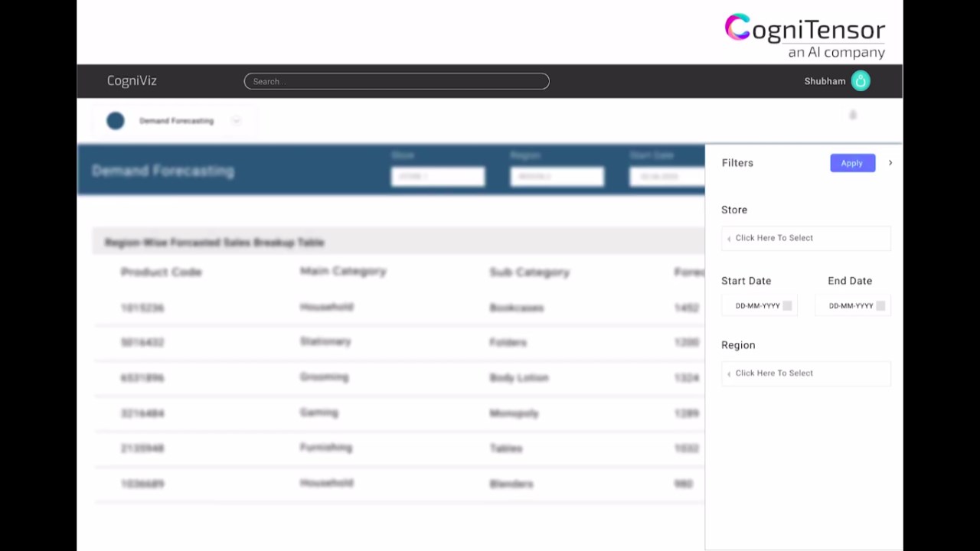Click the CogniViz brand link
This screenshot has height=551, width=980.
click(132, 81)
